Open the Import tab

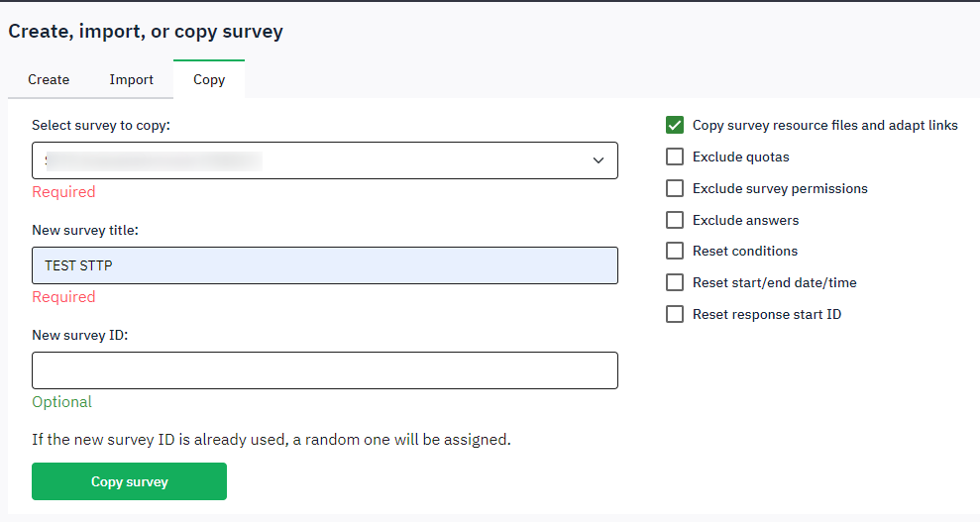tap(131, 79)
